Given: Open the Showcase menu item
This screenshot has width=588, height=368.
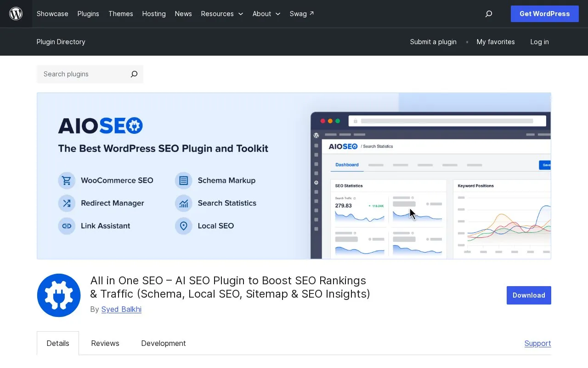Looking at the screenshot, I should click(x=52, y=14).
